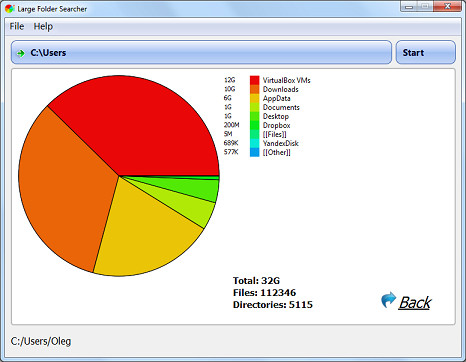Click the Files: 112346 text
The height and width of the screenshot is (362, 466).
(264, 292)
